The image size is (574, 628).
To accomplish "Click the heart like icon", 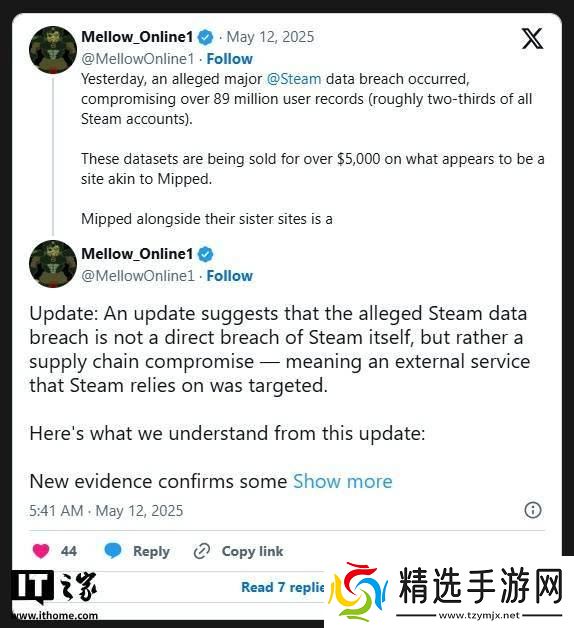I will (41, 551).
